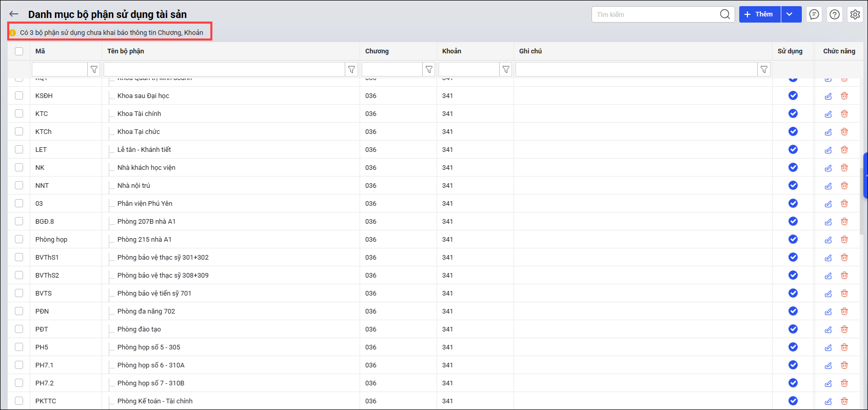Sort by the Tên bộ phận header

point(126,51)
